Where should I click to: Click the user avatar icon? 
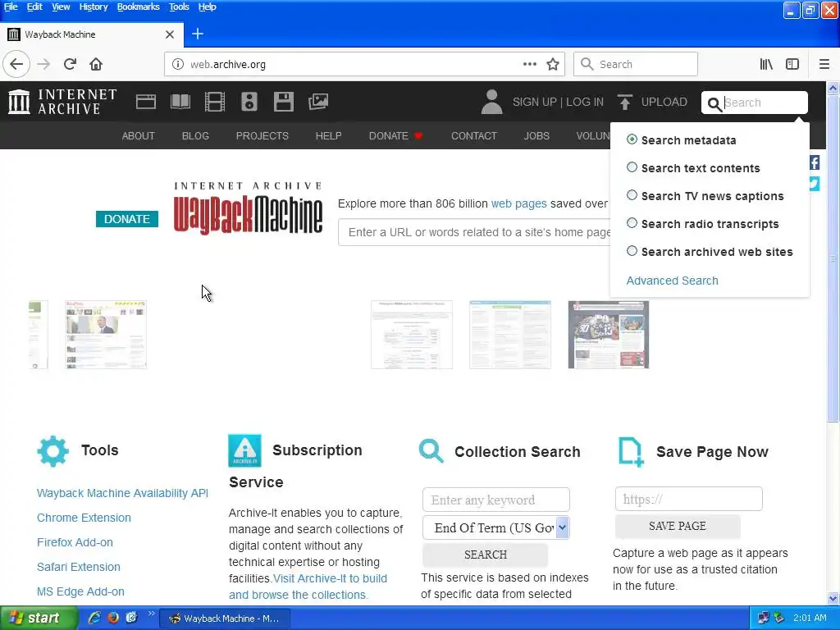pos(491,102)
